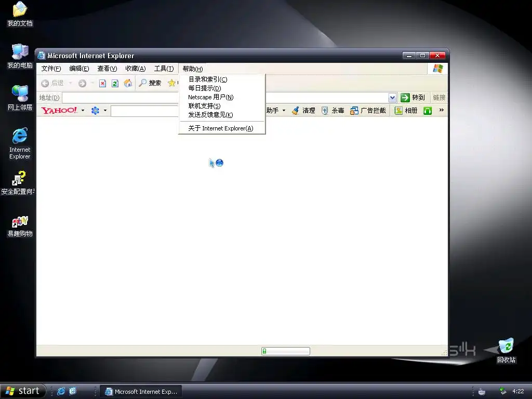This screenshot has height=399, width=532.
Task: Click the Back (后退) arrow button
Action: (52, 83)
